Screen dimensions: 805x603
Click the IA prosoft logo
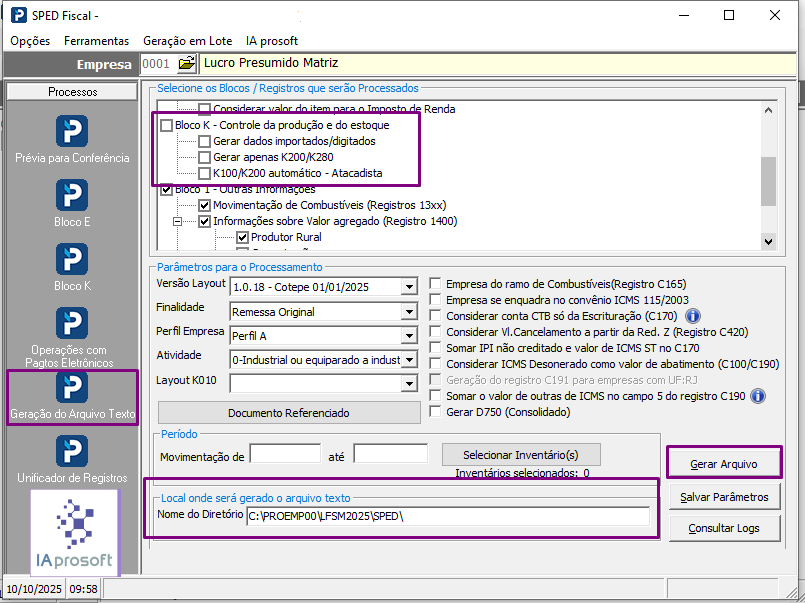[74, 532]
